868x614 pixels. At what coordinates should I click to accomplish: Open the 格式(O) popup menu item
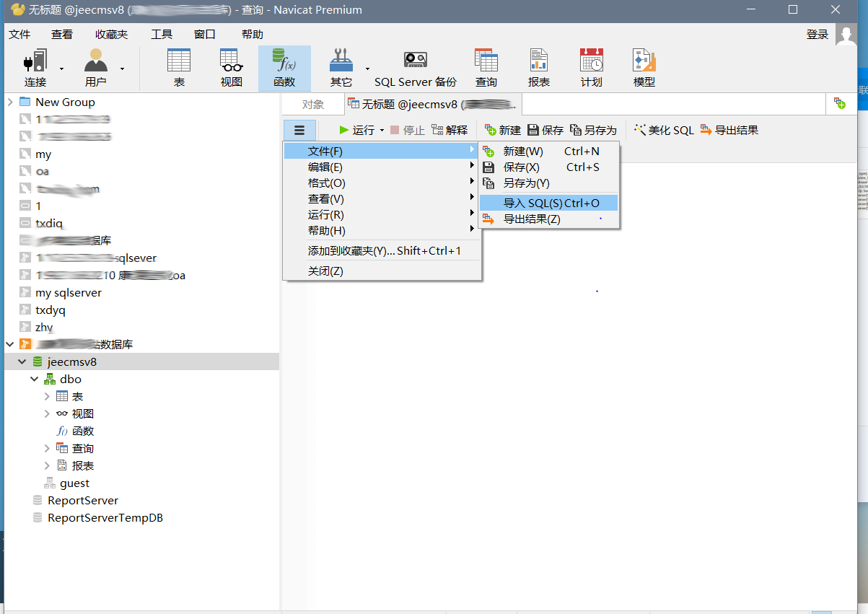[x=382, y=183]
